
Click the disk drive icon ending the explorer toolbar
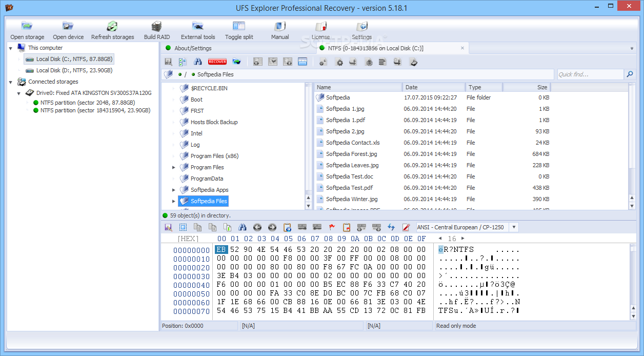tap(414, 62)
